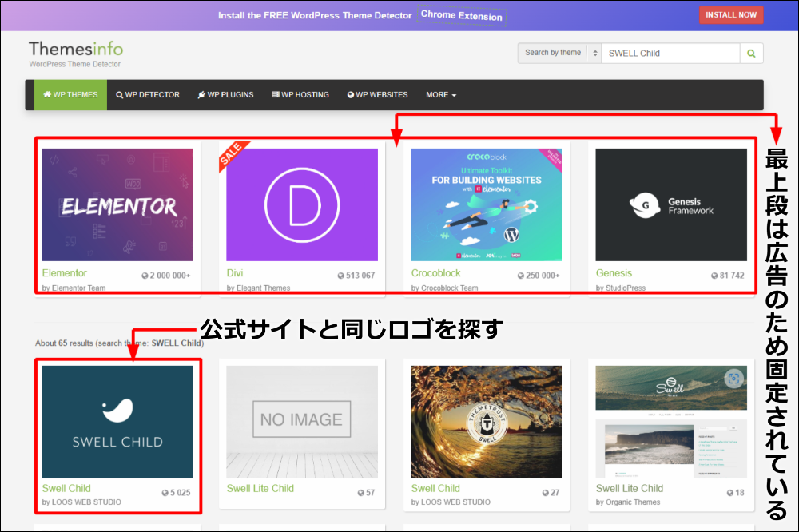
Task: Click LOOS WEB STUDIO under 5 025 card
Action: [86, 502]
